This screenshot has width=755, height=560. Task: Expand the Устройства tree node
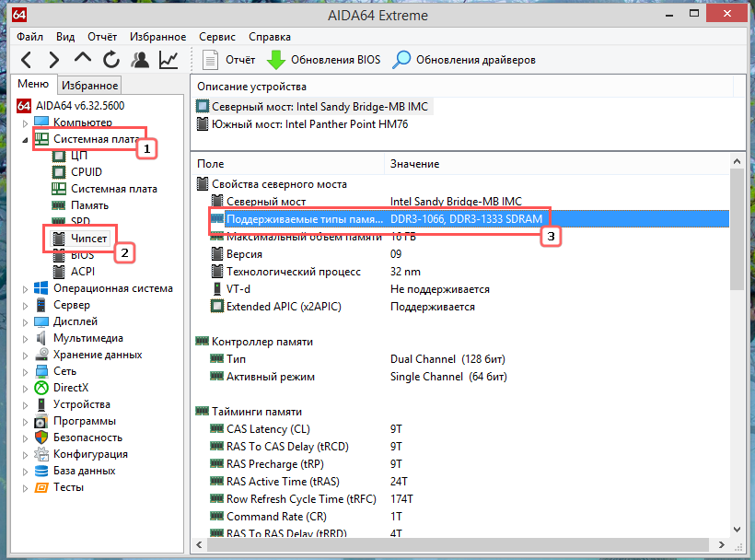tap(25, 405)
